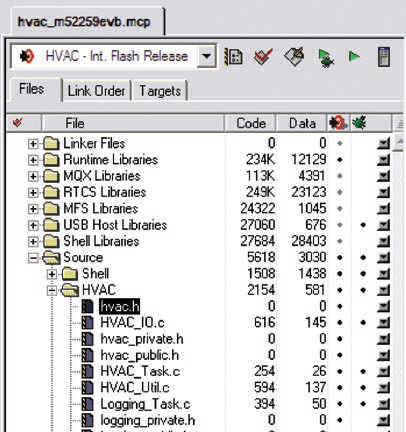The width and height of the screenshot is (406, 432).
Task: Open the interface popup icon for the Source row
Action: tap(384, 257)
